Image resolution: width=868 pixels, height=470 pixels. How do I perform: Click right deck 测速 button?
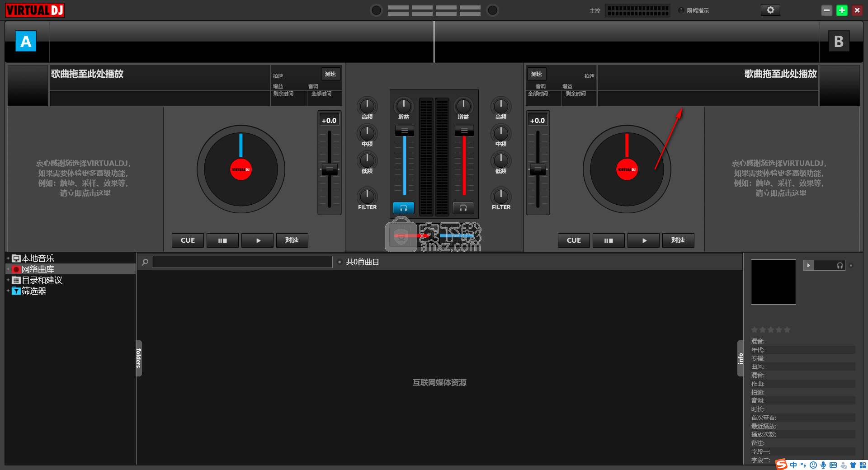click(x=537, y=74)
